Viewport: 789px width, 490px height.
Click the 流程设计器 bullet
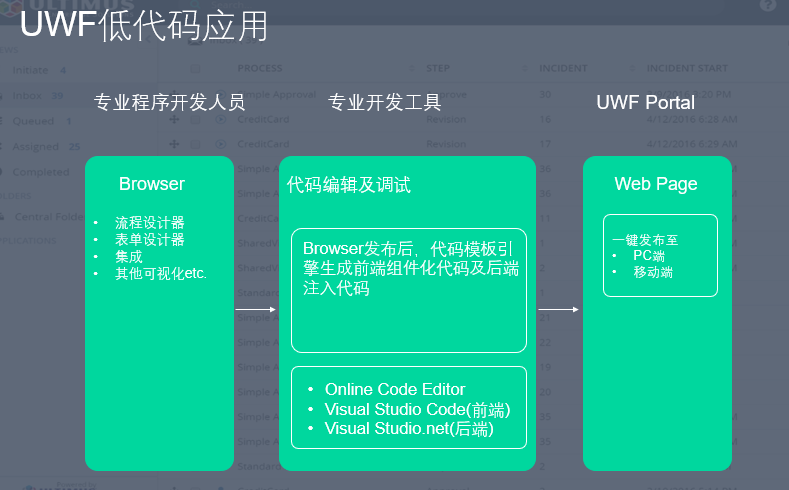(149, 222)
